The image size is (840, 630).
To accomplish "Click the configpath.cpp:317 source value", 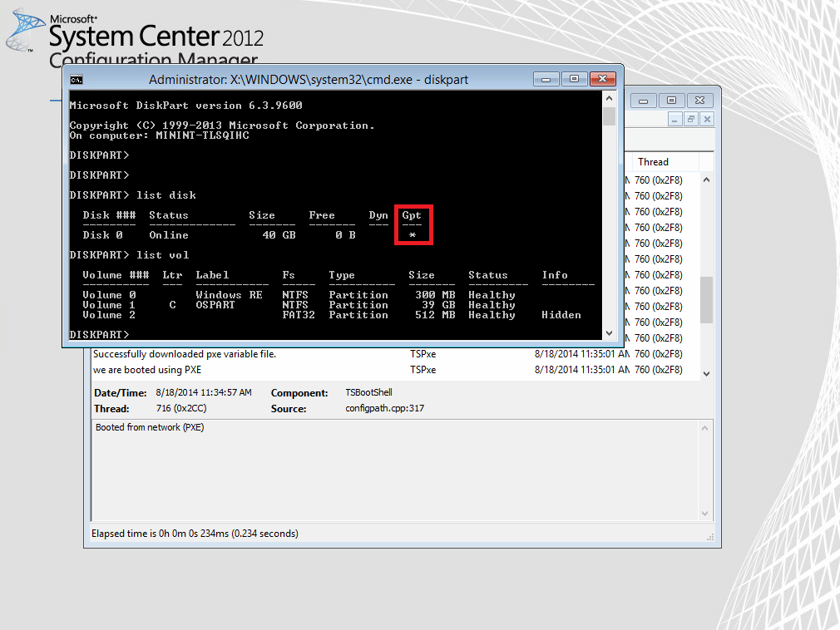I will 384,408.
